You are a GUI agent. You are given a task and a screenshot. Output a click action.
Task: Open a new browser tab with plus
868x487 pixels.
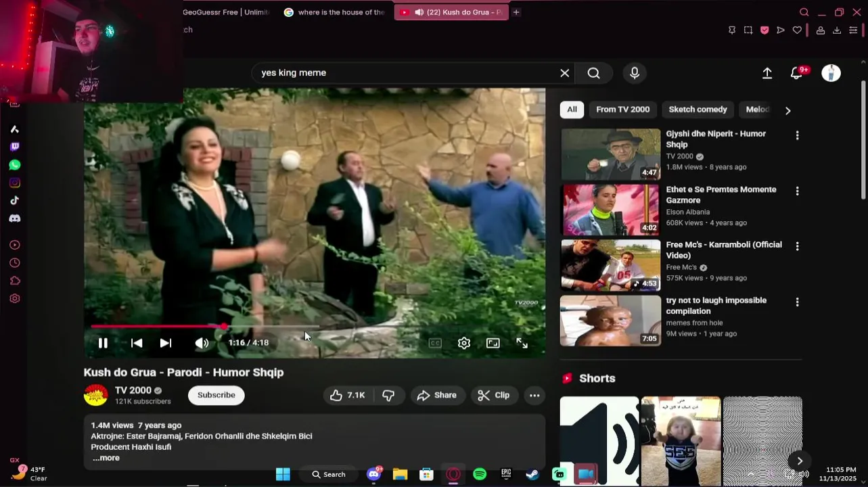pyautogui.click(x=516, y=12)
